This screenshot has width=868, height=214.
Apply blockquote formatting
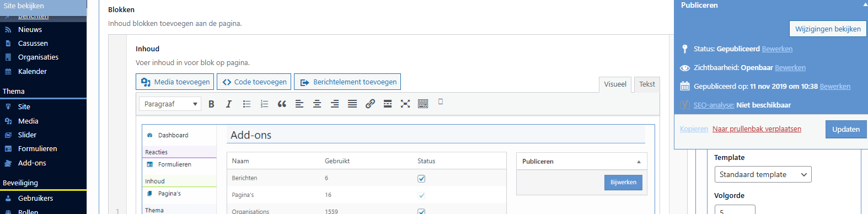tap(282, 104)
